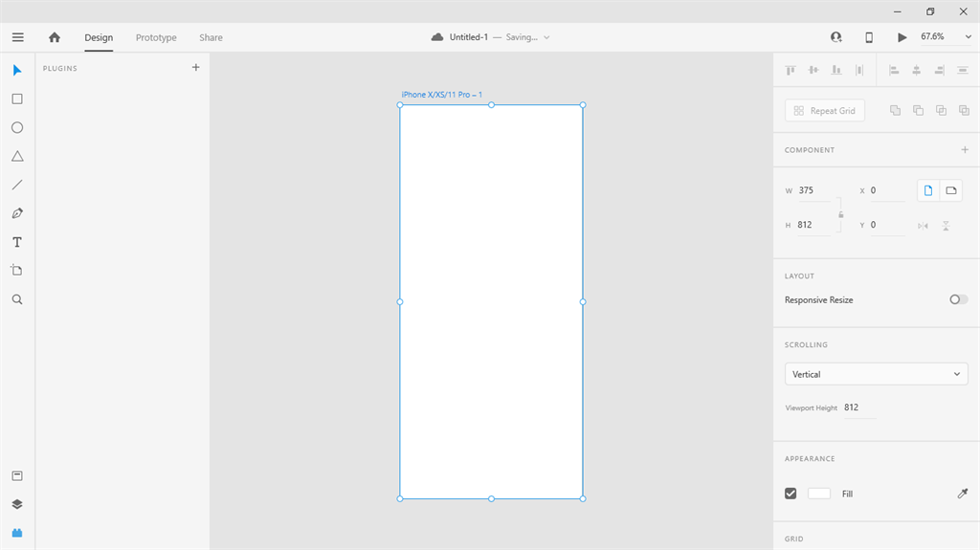Open the zoom level dropdown arrow
Viewport: 980px width, 550px height.
click(969, 37)
